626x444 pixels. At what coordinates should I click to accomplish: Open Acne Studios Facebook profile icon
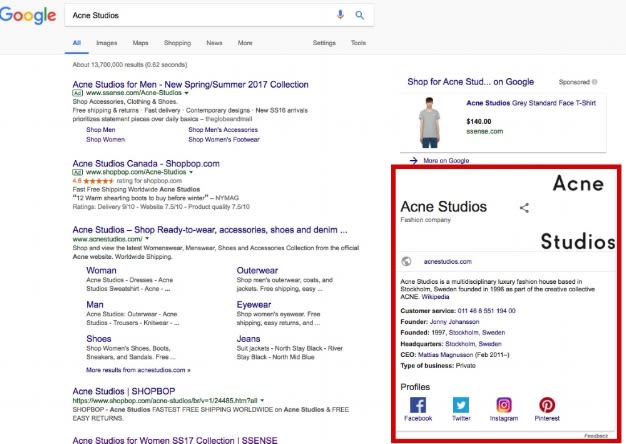point(418,405)
